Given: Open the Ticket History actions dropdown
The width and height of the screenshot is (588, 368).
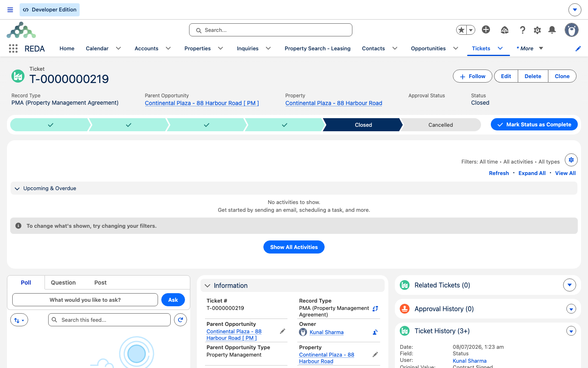Looking at the screenshot, I should (x=571, y=331).
